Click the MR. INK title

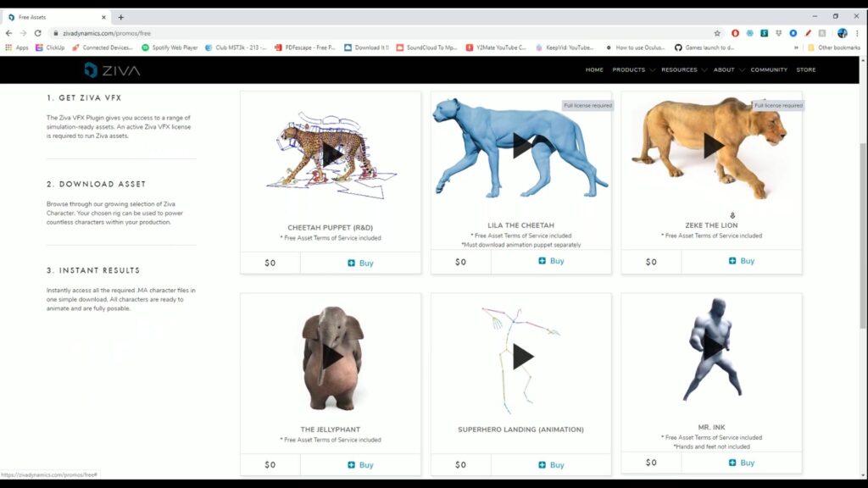(711, 427)
